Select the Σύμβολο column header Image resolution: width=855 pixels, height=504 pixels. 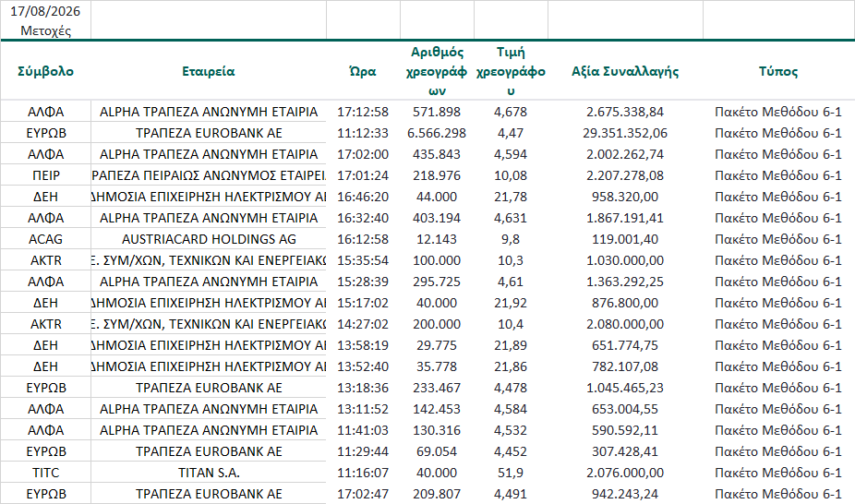45,71
